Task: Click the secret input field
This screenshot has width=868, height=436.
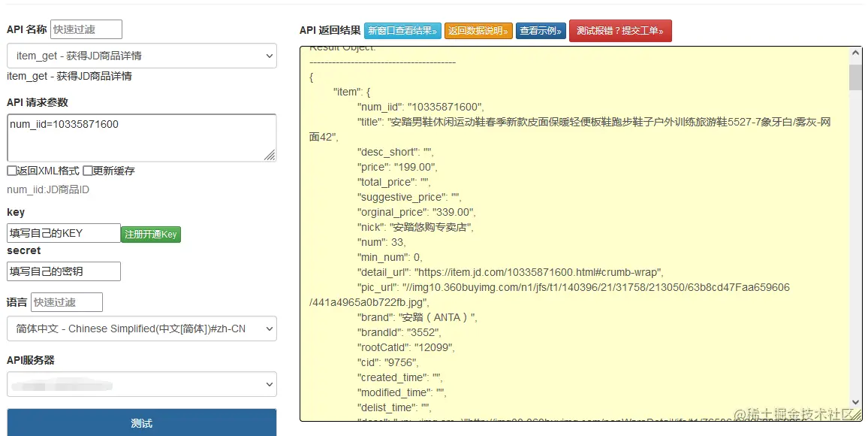Action: coord(64,271)
